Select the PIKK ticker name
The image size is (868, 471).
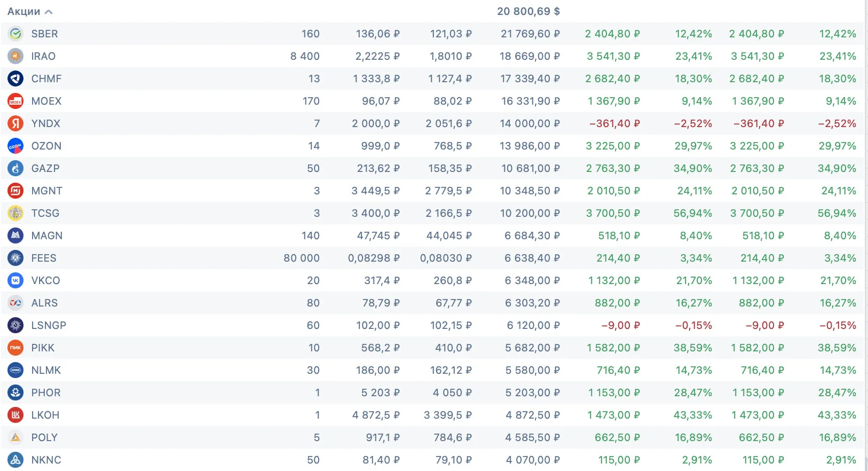[43, 348]
